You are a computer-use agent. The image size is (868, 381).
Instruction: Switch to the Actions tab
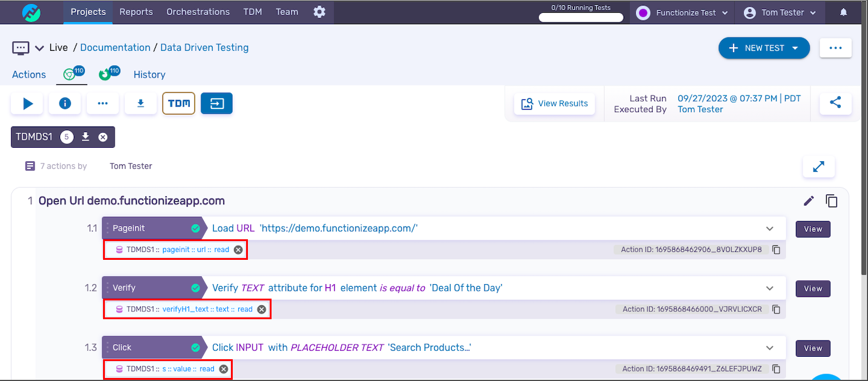[x=29, y=75]
